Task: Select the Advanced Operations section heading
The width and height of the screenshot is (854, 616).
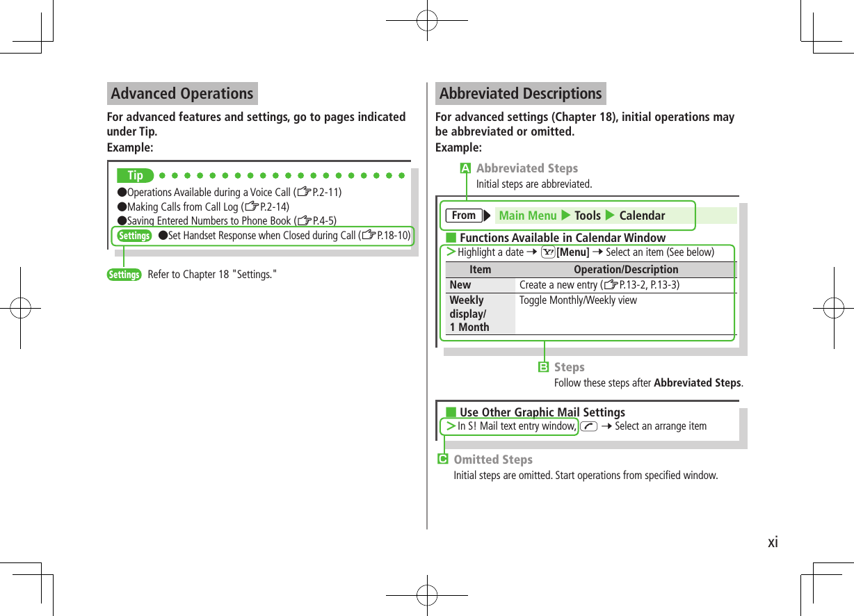Action: coord(182,93)
